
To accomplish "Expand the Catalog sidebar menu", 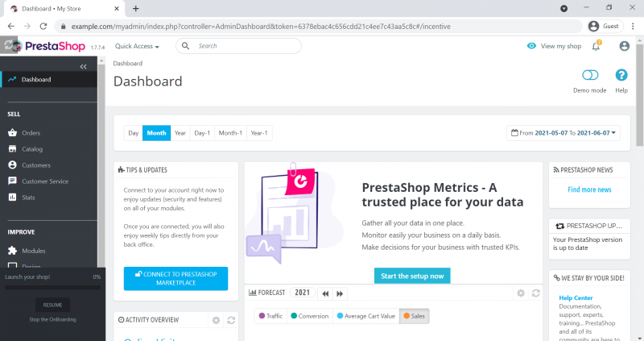I will click(x=32, y=149).
